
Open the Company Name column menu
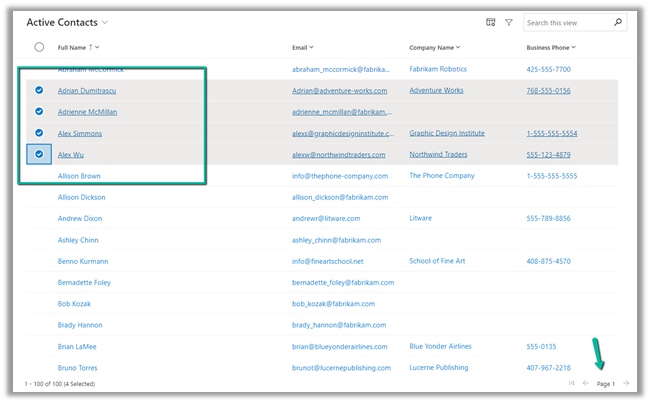[x=457, y=47]
